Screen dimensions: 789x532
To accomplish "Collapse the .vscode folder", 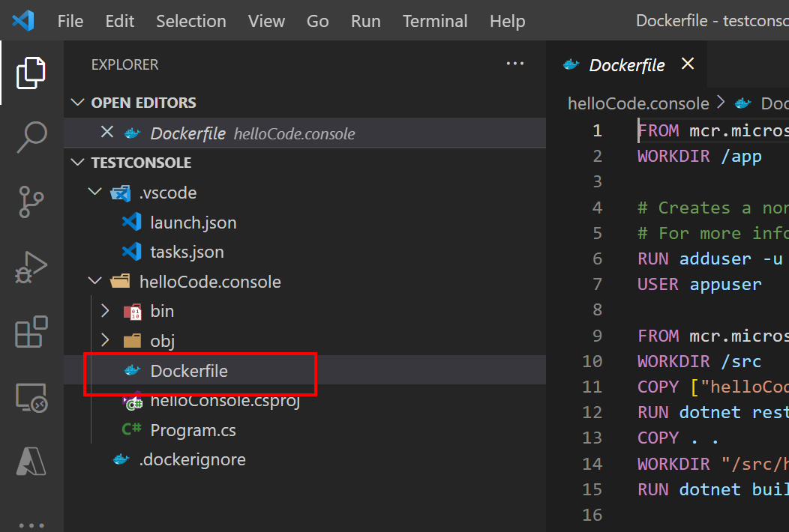I will (x=94, y=192).
